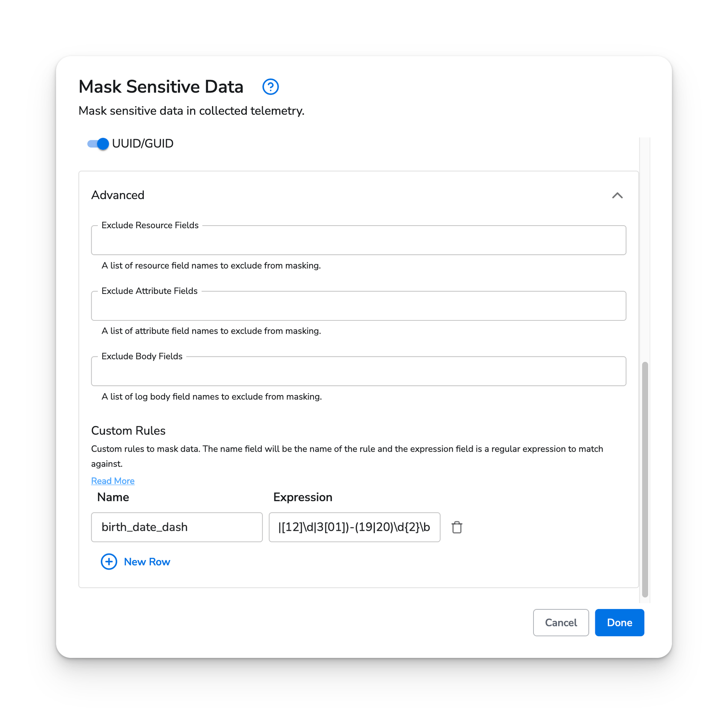The width and height of the screenshot is (728, 714).
Task: Open the Read More link
Action: pos(113,481)
